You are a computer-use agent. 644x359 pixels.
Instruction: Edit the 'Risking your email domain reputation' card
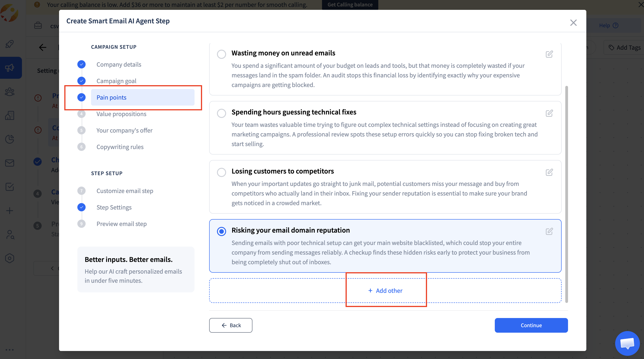click(x=549, y=231)
